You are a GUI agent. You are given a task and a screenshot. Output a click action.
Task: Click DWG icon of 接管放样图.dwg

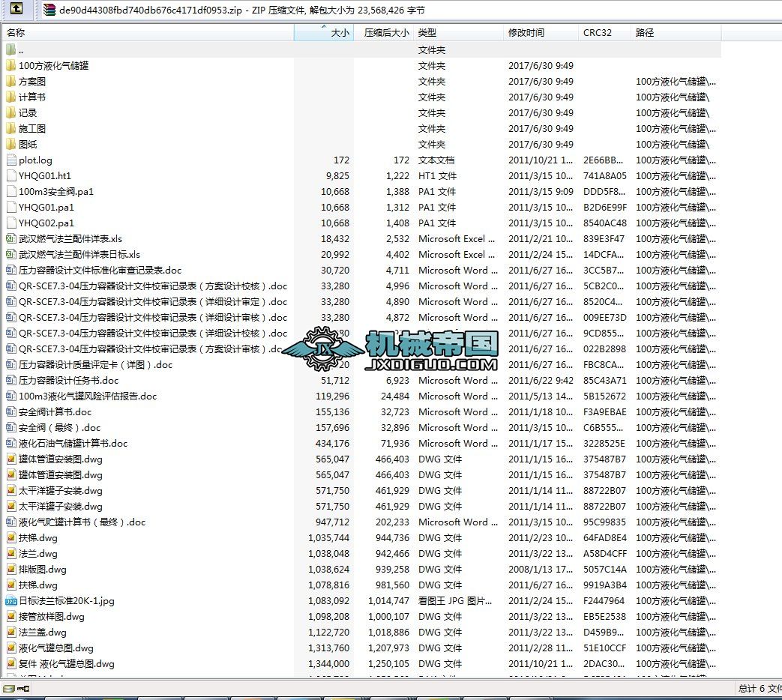coord(11,617)
